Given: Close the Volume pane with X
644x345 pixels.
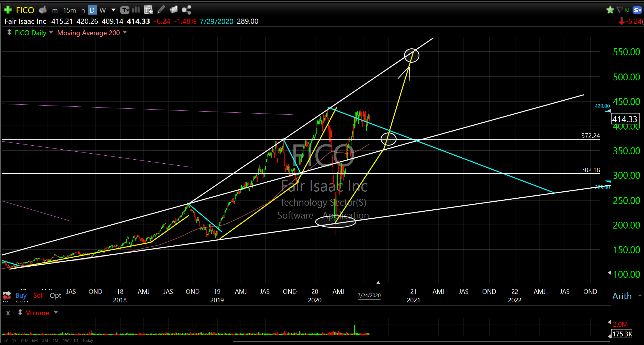Looking at the screenshot, I should coord(8,313).
